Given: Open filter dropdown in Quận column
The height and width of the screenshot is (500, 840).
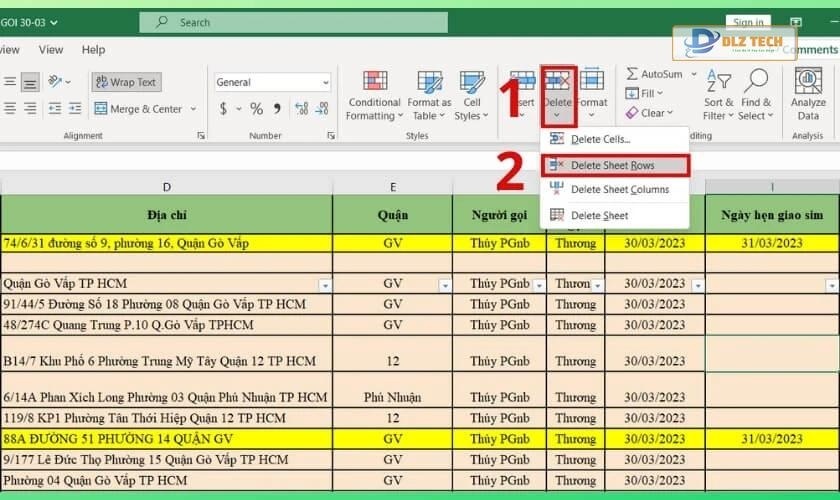Looking at the screenshot, I should (x=444, y=285).
